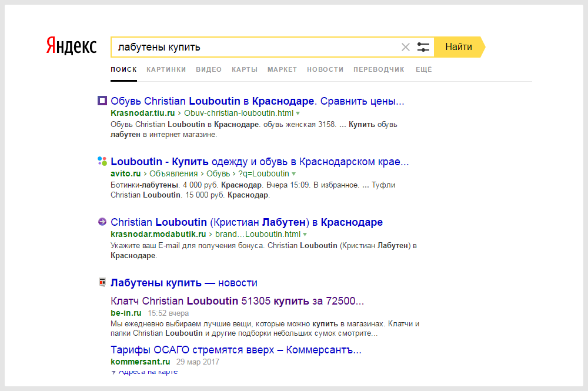Click the brand…Louboutin.html path link
Image resolution: width=588 pixels, height=391 pixels.
pyautogui.click(x=258, y=234)
